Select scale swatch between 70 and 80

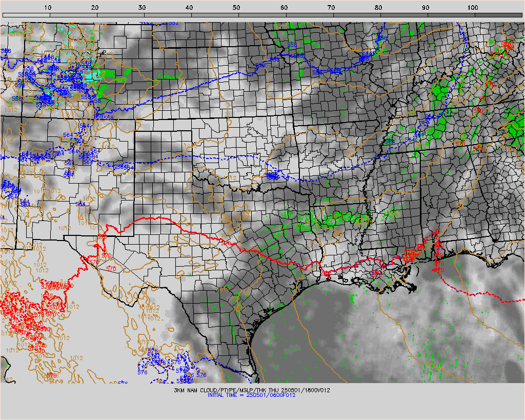click(357, 15)
